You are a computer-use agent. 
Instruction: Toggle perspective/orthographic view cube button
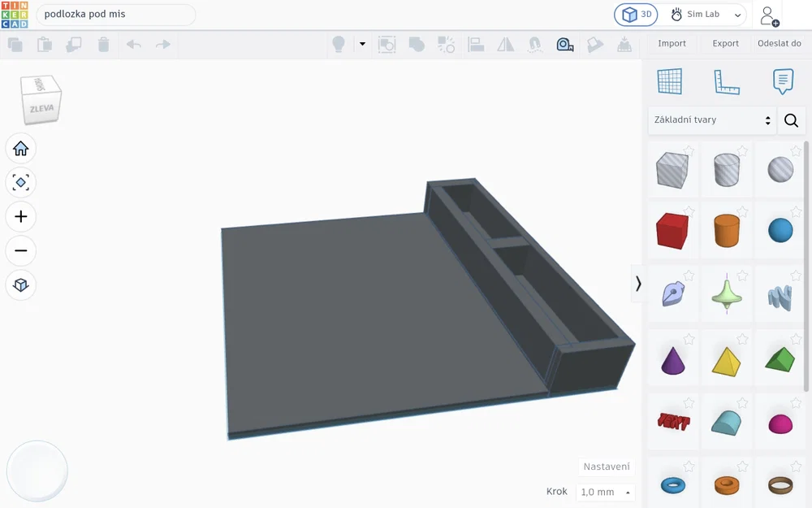[x=21, y=285]
